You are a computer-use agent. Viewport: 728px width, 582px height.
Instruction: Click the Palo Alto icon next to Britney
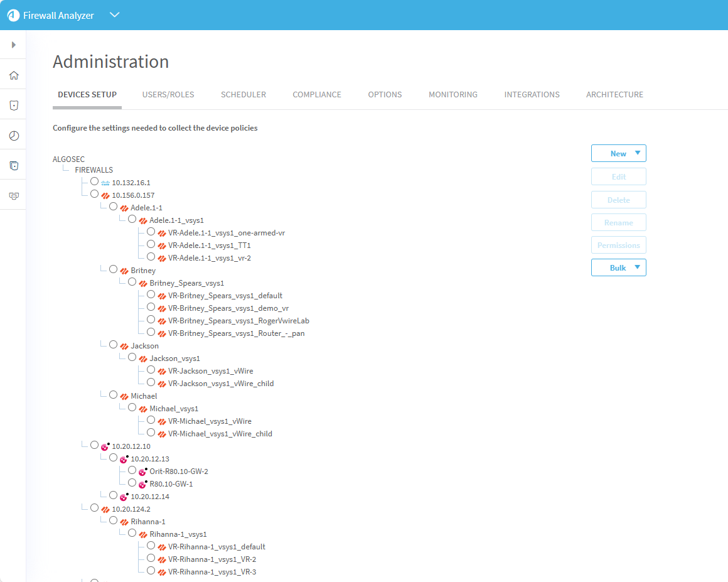pos(124,271)
